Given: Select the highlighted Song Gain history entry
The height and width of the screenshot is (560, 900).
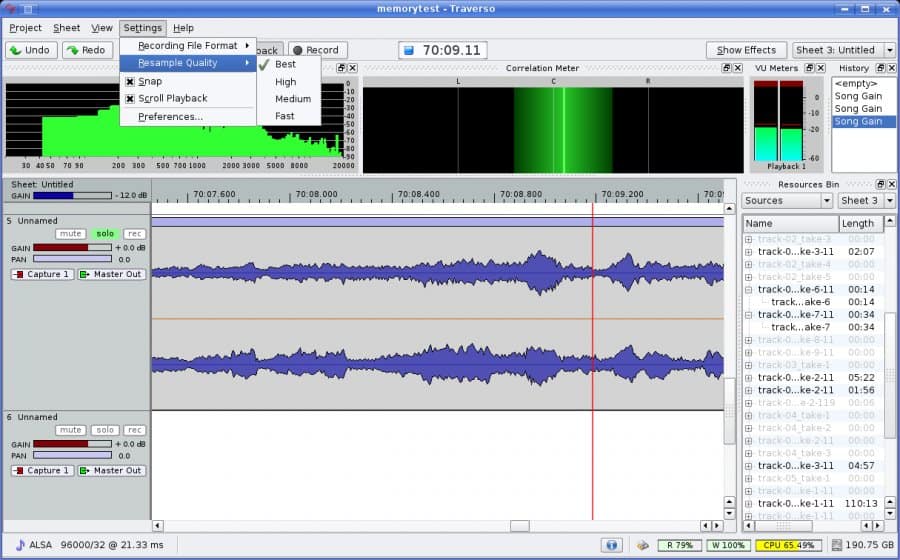Looking at the screenshot, I should pos(858,121).
